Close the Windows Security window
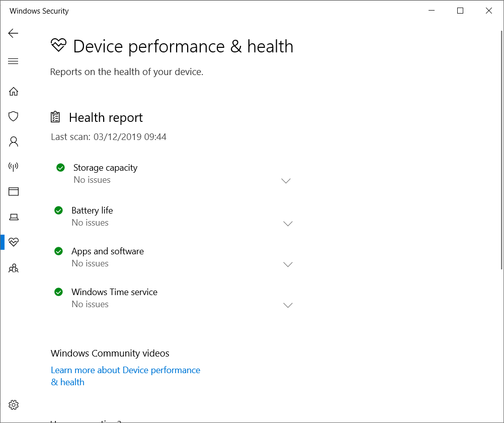The image size is (504, 423). pyautogui.click(x=489, y=11)
